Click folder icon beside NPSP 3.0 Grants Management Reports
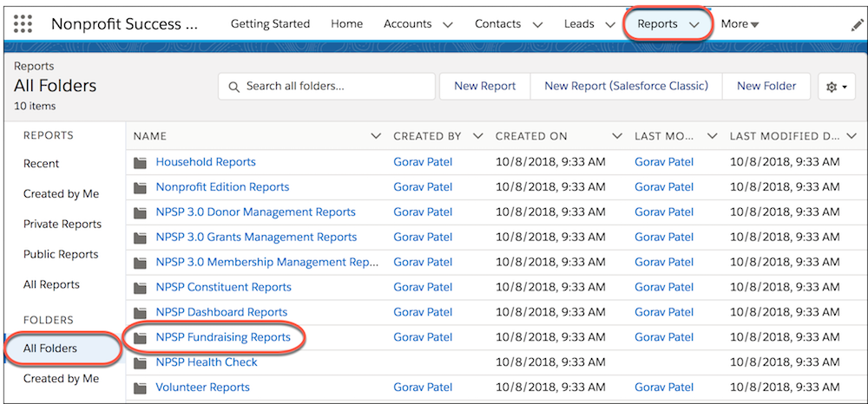This screenshot has height=404, width=868. (x=141, y=238)
